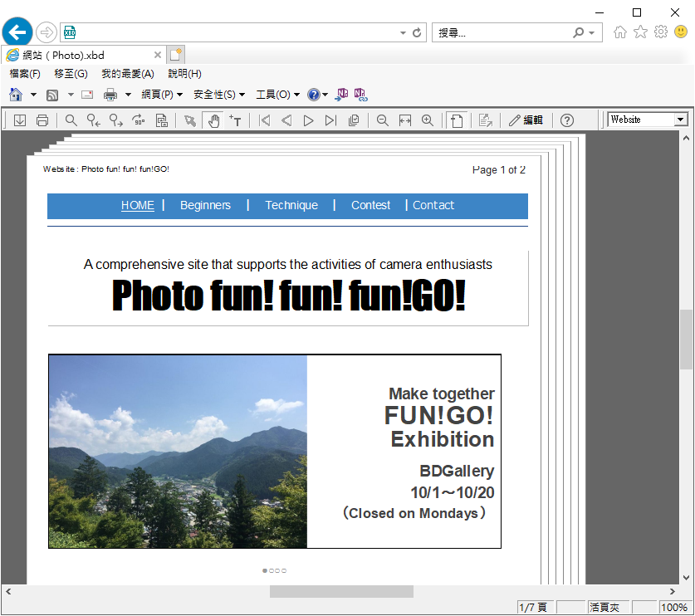Image resolution: width=695 pixels, height=616 pixels.
Task: Go to next page icon
Action: click(x=309, y=120)
